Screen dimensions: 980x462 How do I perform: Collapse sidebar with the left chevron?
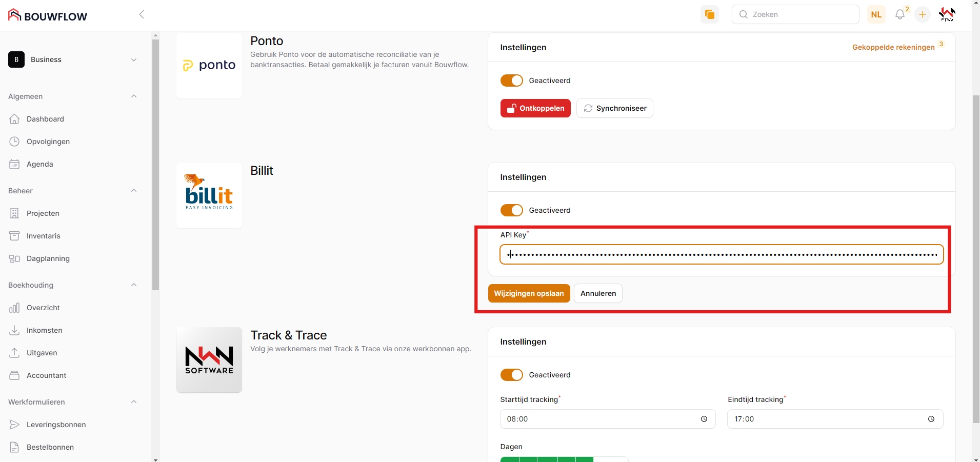coord(142,15)
